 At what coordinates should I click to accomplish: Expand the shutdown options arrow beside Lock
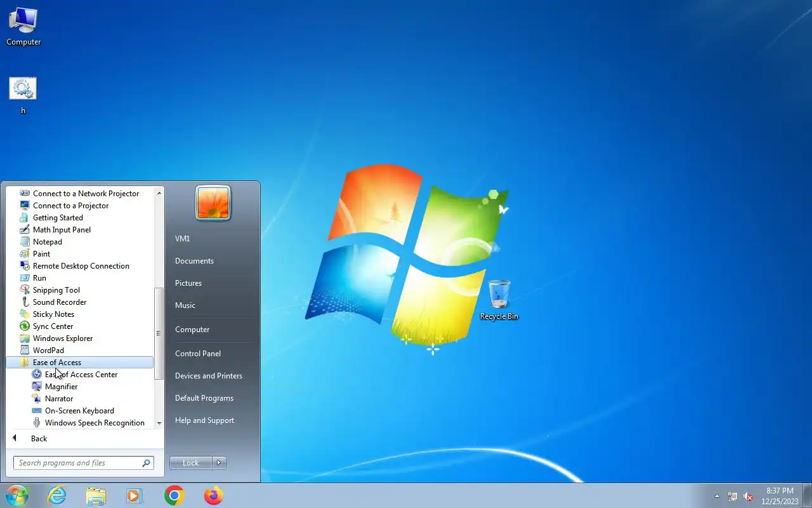[219, 463]
